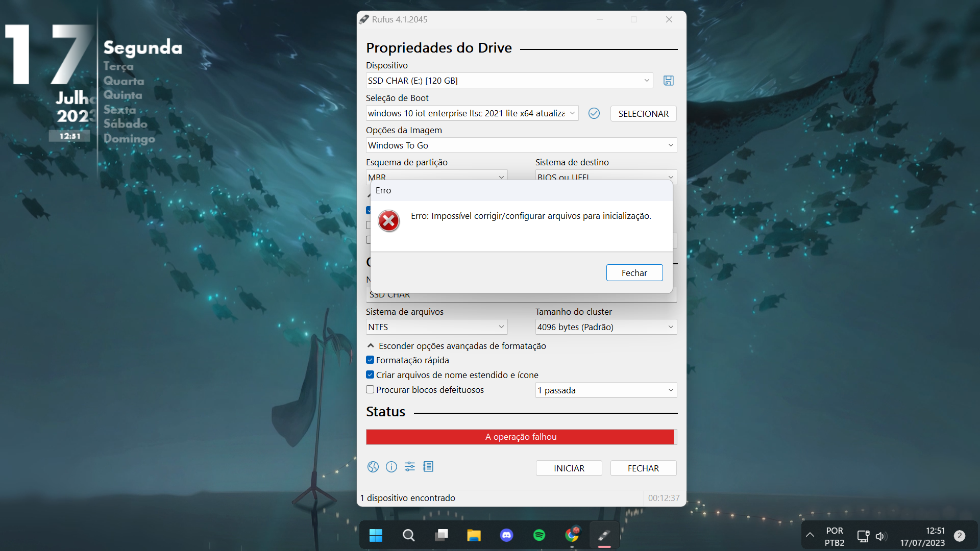Screen dimensions: 980x551
Task: Open the Tamanho do cluster dropdown
Action: pos(606,327)
